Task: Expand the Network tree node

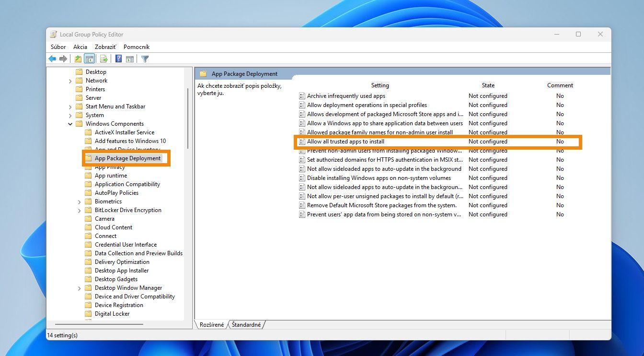Action: (x=70, y=81)
